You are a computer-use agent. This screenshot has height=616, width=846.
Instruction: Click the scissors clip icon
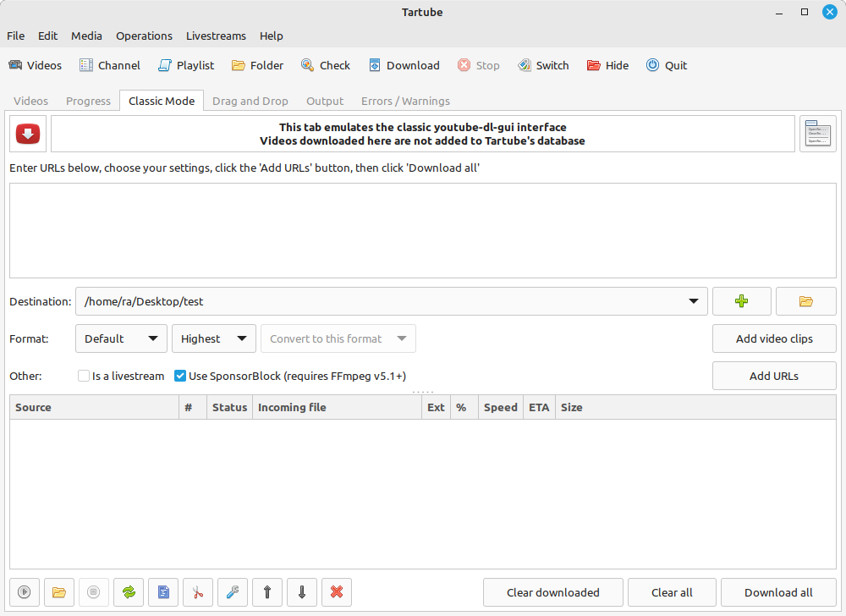198,592
